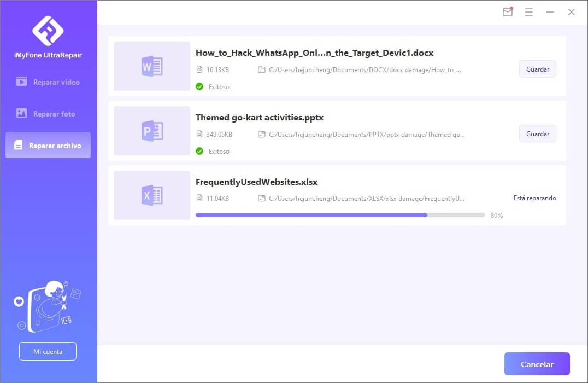Open Mi cuenta account button
Viewport: 588px width, 383px height.
48,351
